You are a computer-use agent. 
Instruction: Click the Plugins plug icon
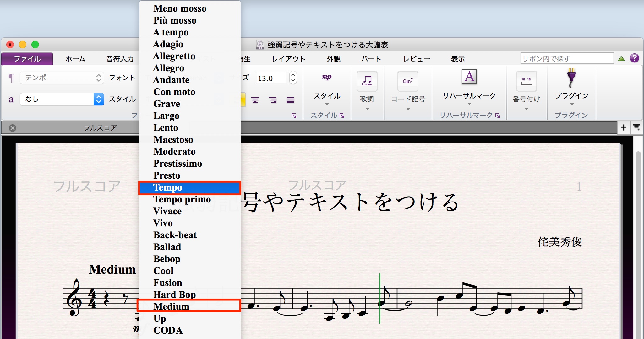571,78
